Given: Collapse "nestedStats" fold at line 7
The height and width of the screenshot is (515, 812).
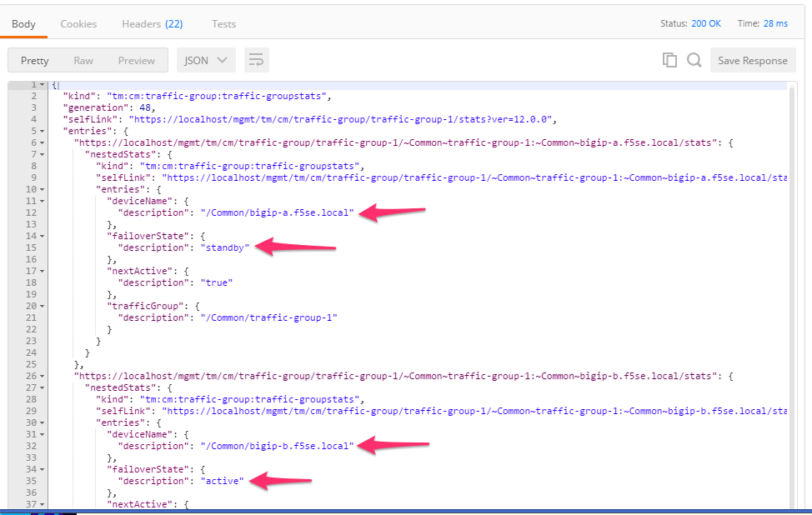Looking at the screenshot, I should [42, 154].
